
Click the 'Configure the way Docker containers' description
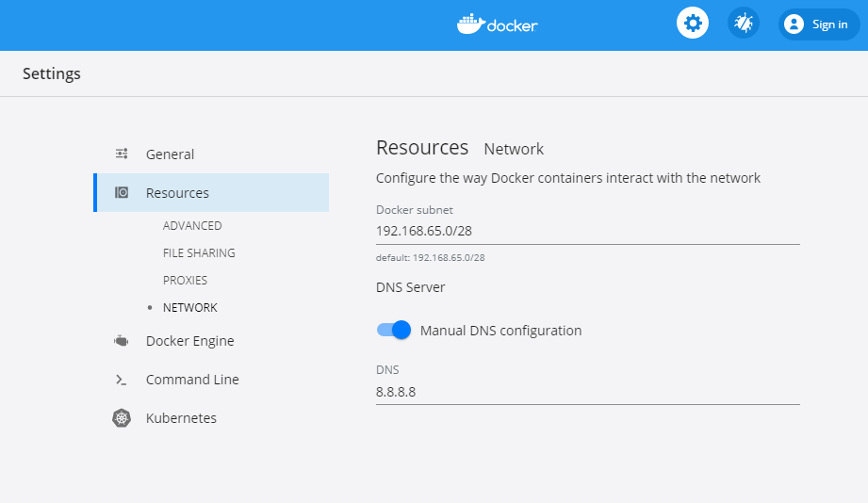coord(568,178)
